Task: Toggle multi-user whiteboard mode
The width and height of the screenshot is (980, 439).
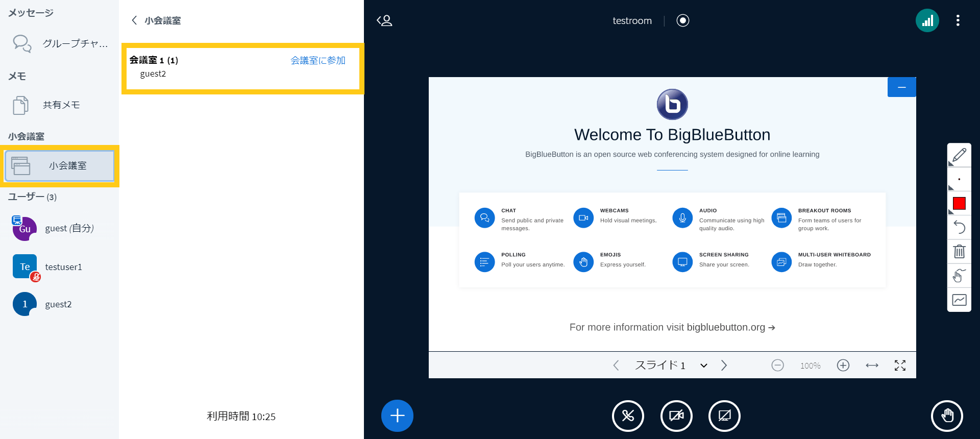Action: pyautogui.click(x=959, y=300)
